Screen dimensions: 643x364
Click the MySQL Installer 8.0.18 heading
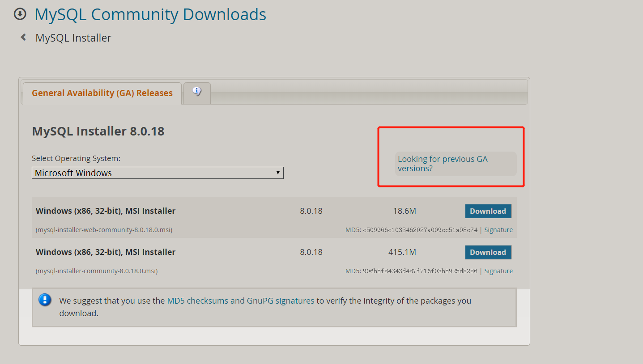click(98, 131)
